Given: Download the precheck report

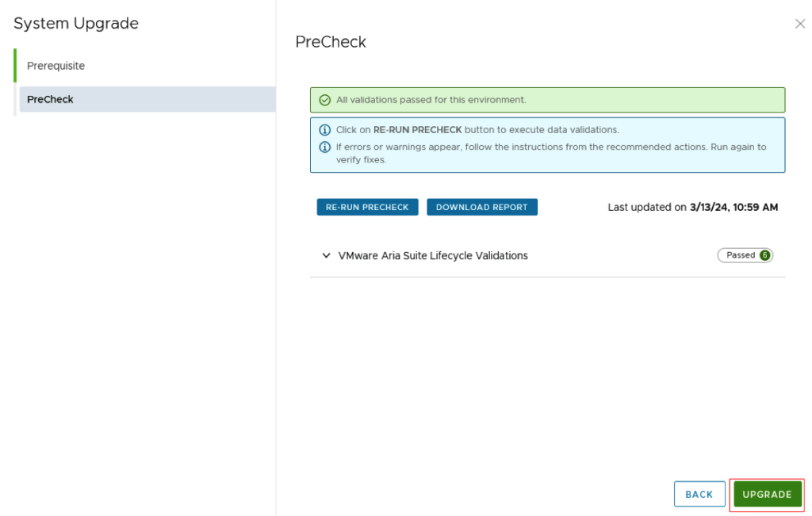Looking at the screenshot, I should (481, 207).
